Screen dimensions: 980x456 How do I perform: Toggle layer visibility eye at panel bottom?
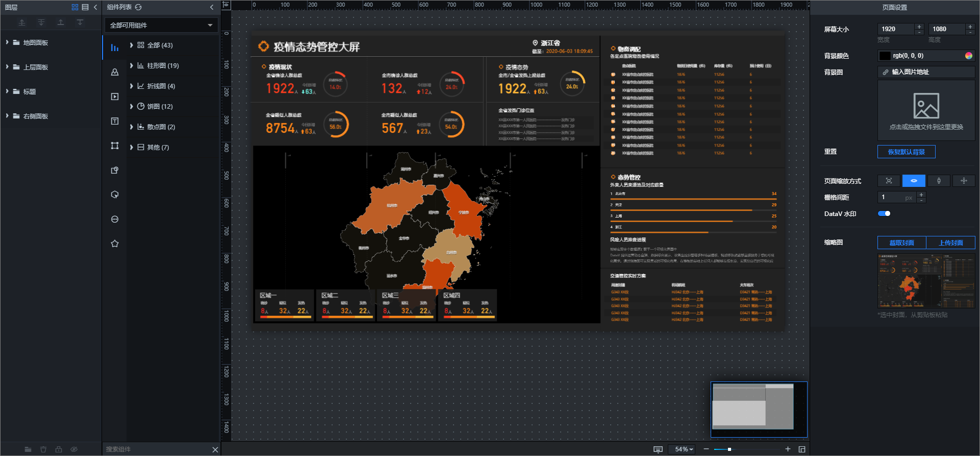(74, 449)
